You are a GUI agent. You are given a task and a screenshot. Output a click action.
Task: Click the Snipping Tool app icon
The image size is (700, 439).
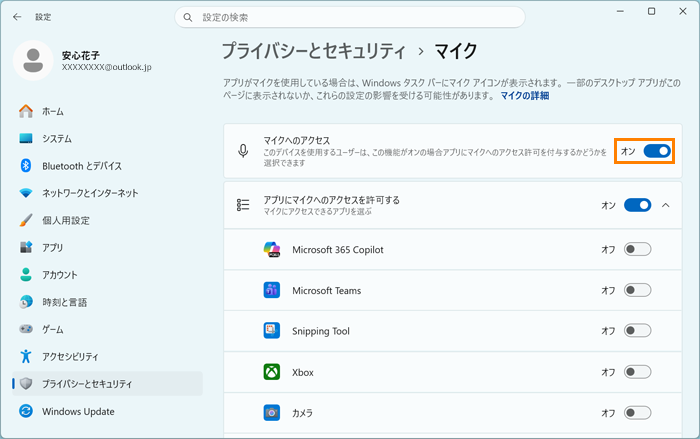pos(271,331)
